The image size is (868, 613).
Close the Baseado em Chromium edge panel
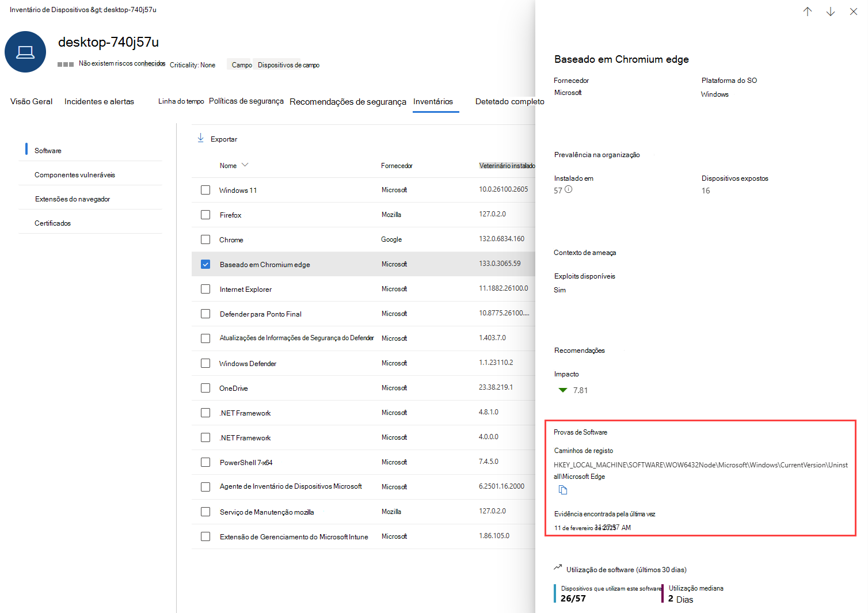tap(854, 12)
